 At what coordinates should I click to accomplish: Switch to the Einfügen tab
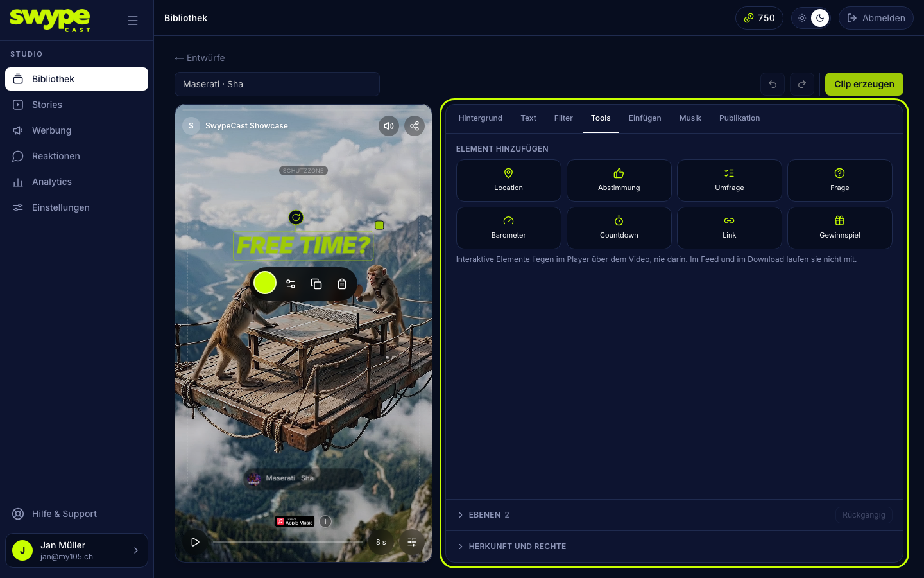645,118
